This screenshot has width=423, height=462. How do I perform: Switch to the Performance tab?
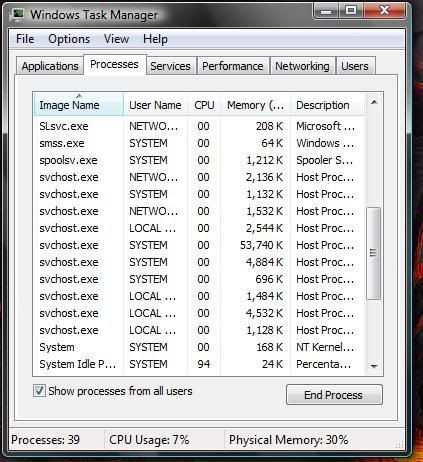233,66
